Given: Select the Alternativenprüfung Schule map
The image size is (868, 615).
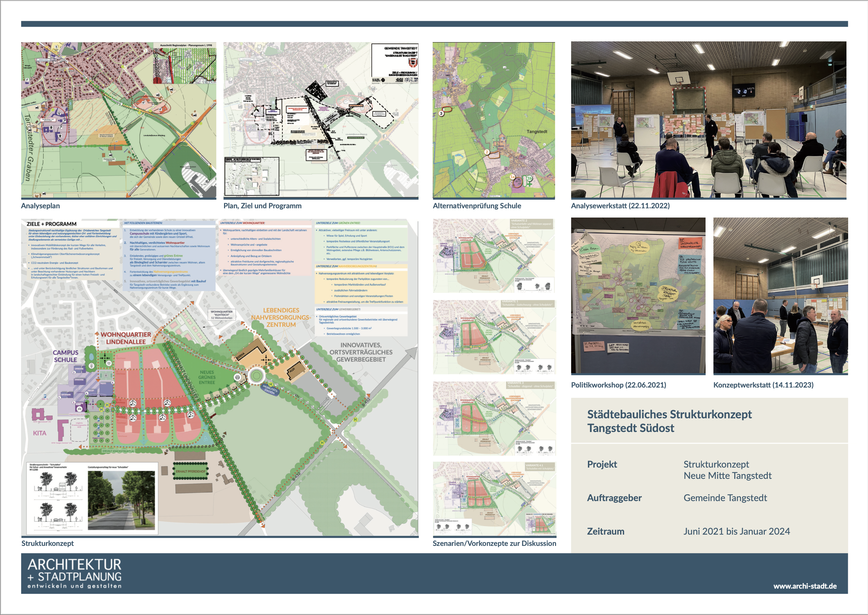Looking at the screenshot, I should 494,120.
